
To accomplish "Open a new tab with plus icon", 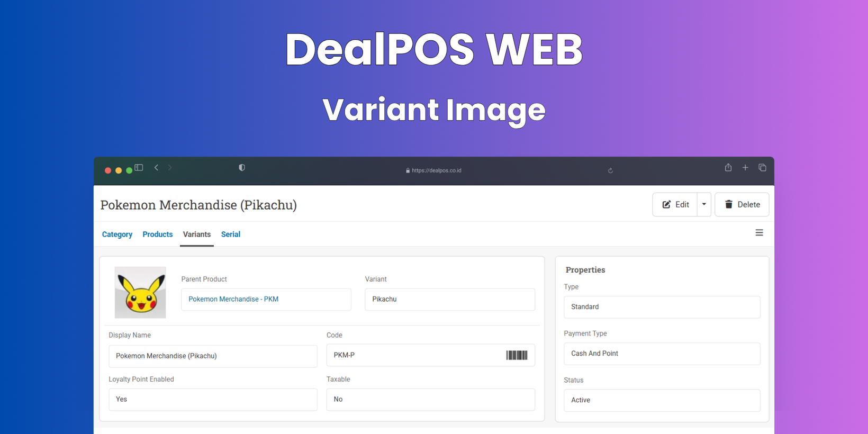I will click(745, 168).
